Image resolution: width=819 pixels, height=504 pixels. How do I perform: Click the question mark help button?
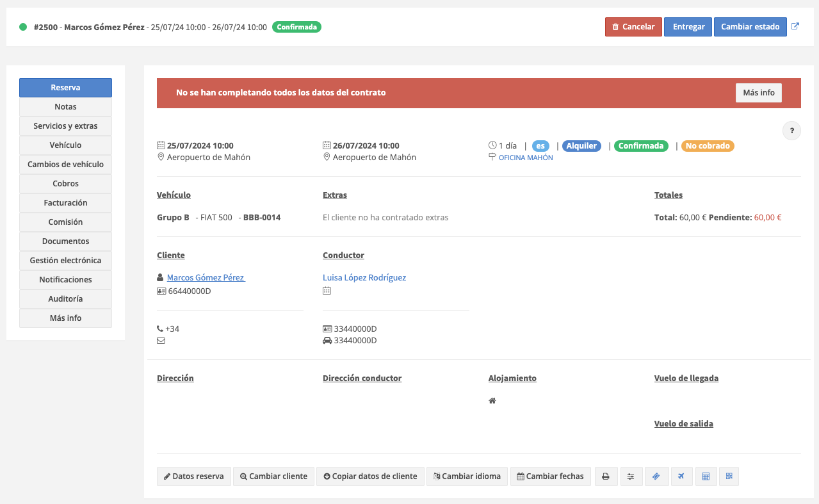[x=792, y=131]
